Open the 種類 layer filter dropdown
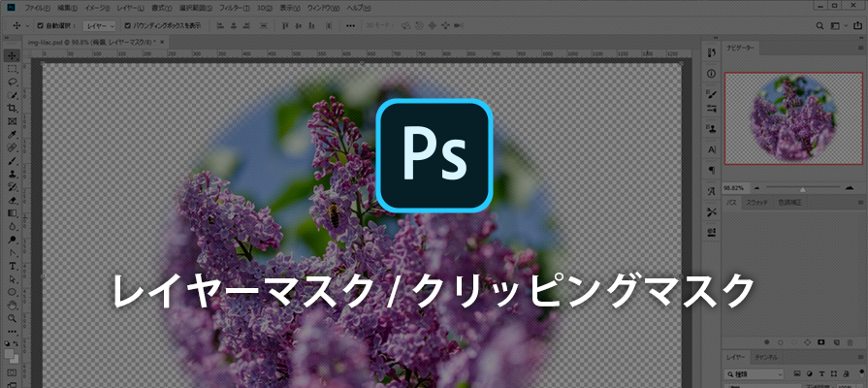 (754, 373)
